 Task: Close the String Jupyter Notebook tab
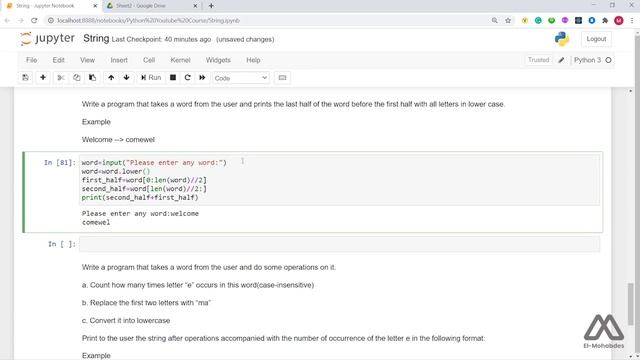tap(95, 6)
